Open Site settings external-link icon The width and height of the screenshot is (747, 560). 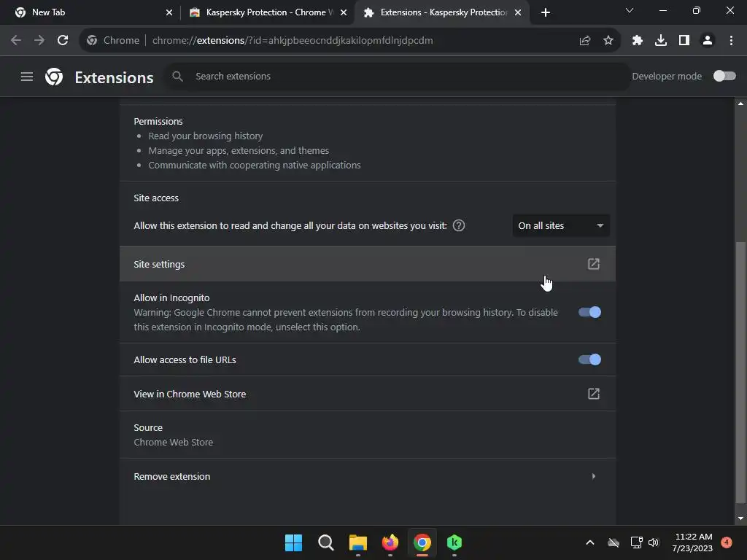594,264
